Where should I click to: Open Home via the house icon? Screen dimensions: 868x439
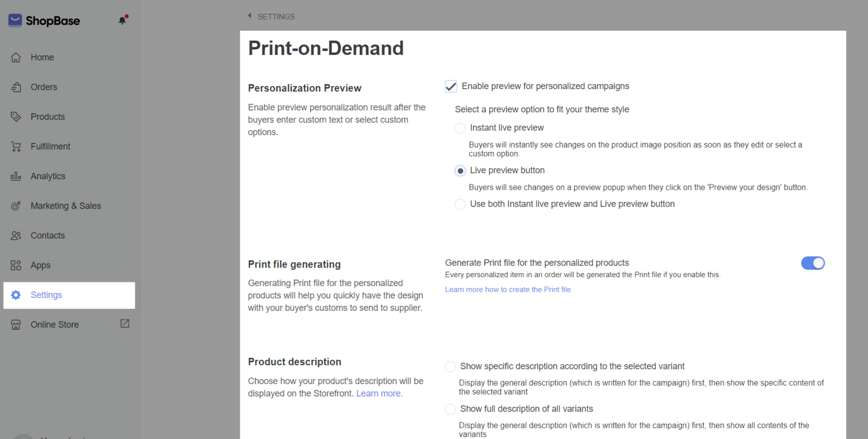[x=16, y=58]
